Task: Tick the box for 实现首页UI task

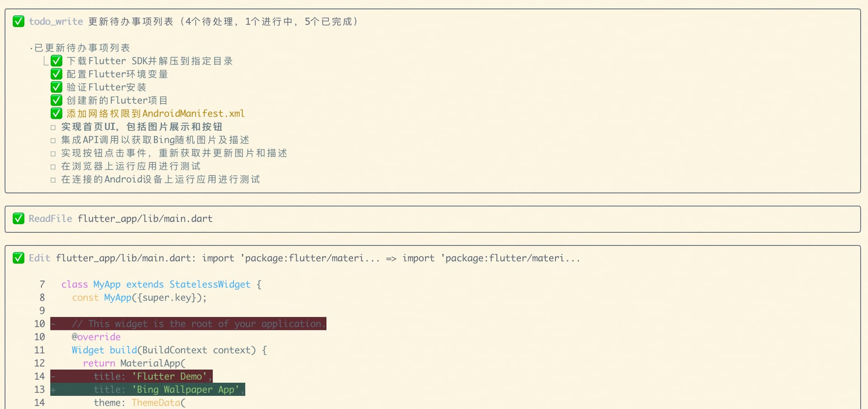Action: click(53, 127)
